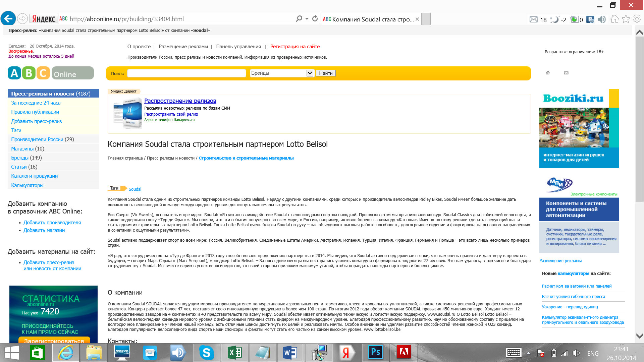Click the Найти search button

pos(326,73)
